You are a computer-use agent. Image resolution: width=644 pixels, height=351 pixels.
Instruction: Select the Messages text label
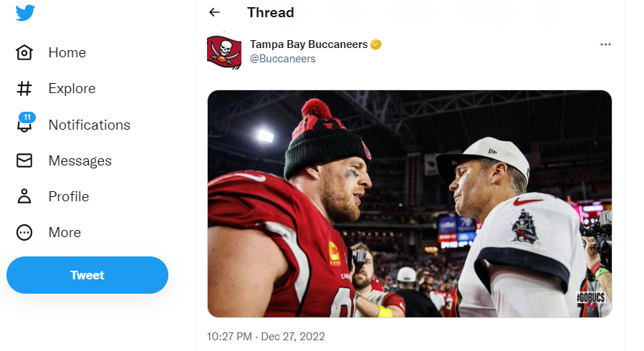80,160
